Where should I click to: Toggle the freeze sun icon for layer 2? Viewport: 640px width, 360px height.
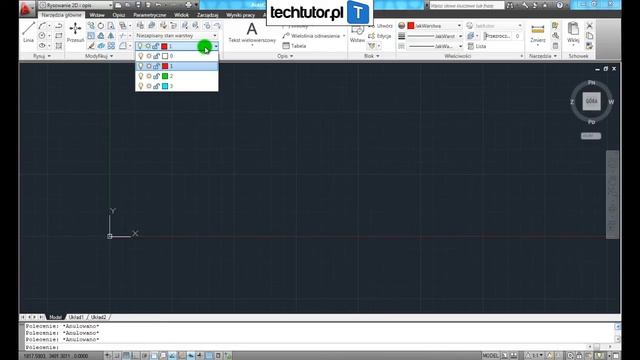point(149,76)
